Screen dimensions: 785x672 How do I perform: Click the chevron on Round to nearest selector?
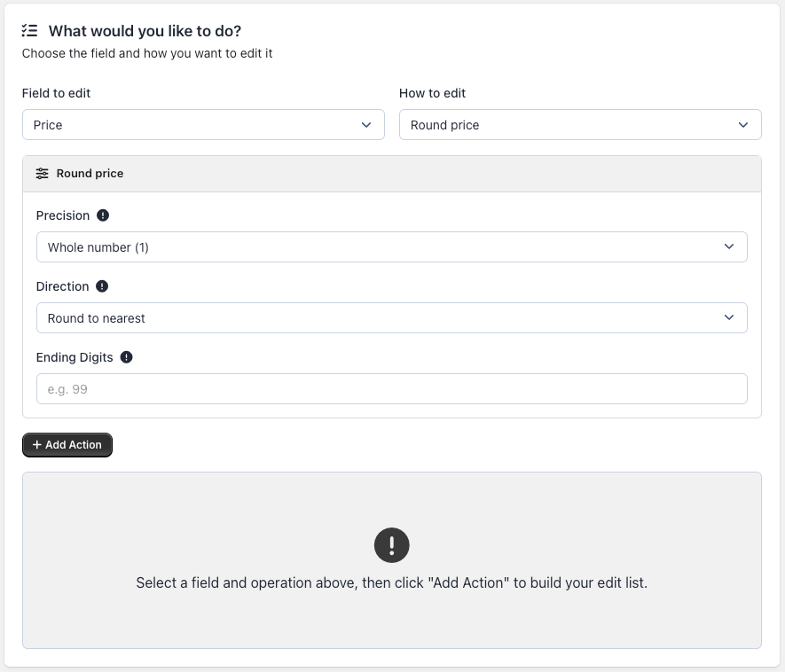pos(729,317)
